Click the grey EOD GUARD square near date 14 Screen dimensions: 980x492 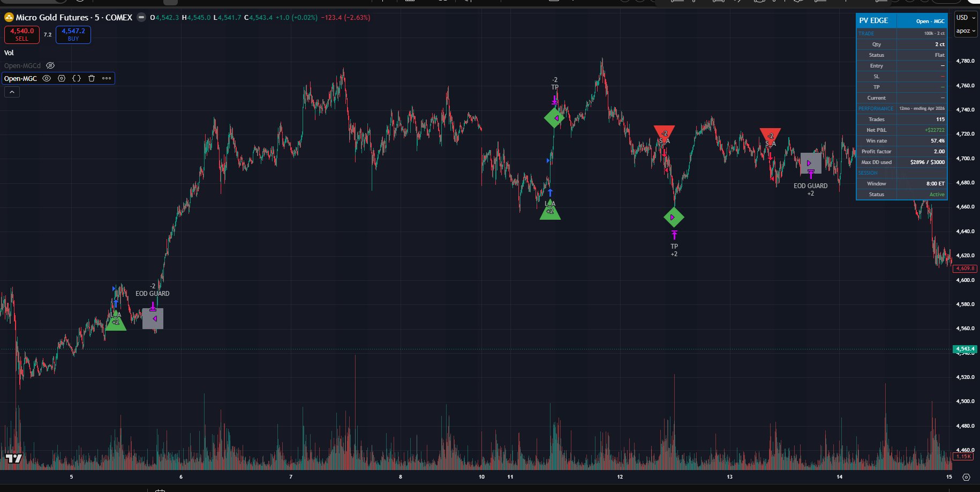tap(811, 163)
